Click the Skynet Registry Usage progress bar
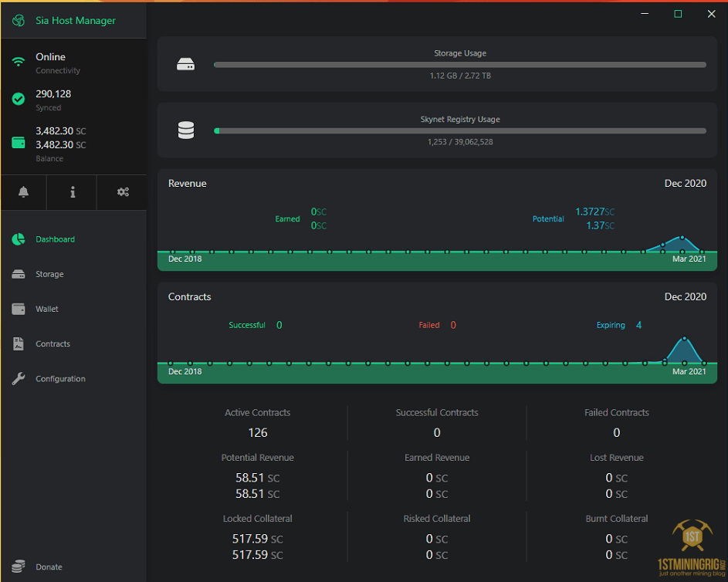The height and width of the screenshot is (582, 728). 459,131
